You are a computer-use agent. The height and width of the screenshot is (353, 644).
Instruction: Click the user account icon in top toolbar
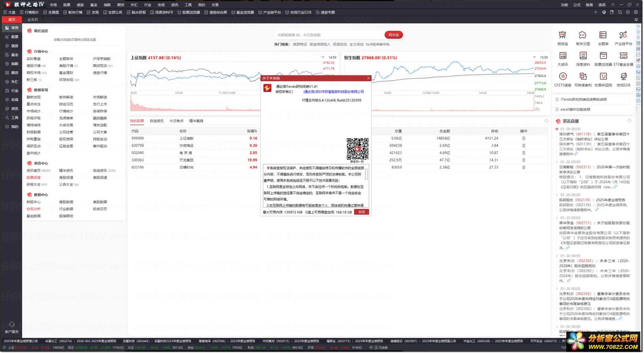click(636, 12)
